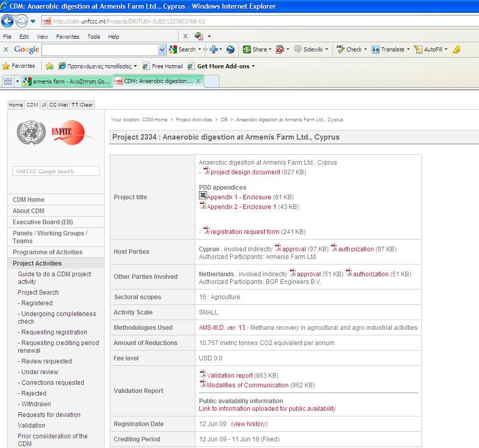Open the AMS-III.D. ver. 13 methodology link
Screen dimensions: 479x448
click(222, 327)
